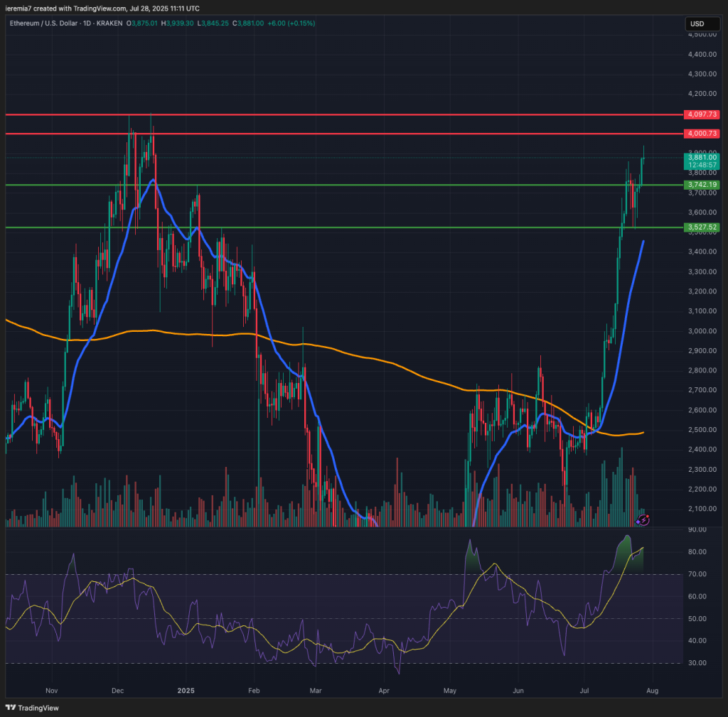Click the 3,000.00 price scale label
Viewport: 728px width, 717px height.
[x=702, y=331]
